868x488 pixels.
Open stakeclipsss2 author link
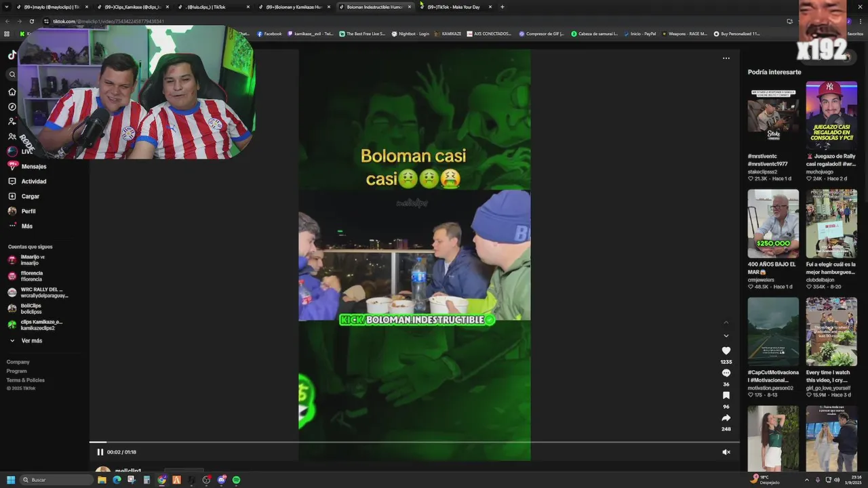click(x=762, y=171)
